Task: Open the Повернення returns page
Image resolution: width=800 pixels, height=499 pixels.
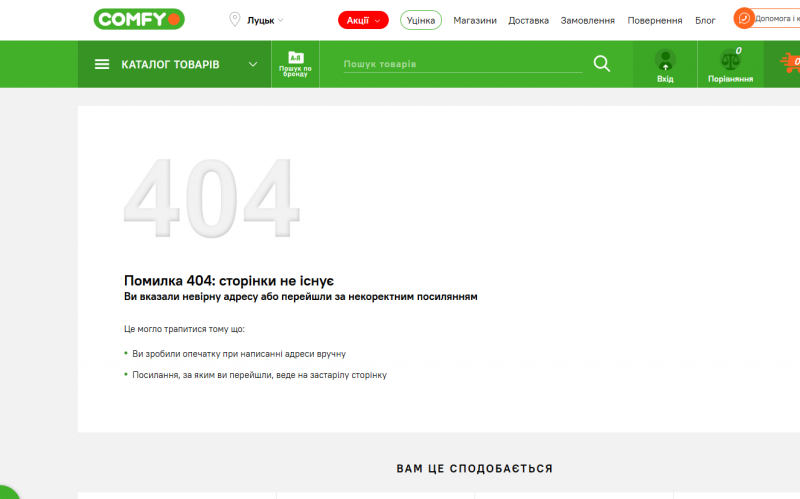Action: 655,20
